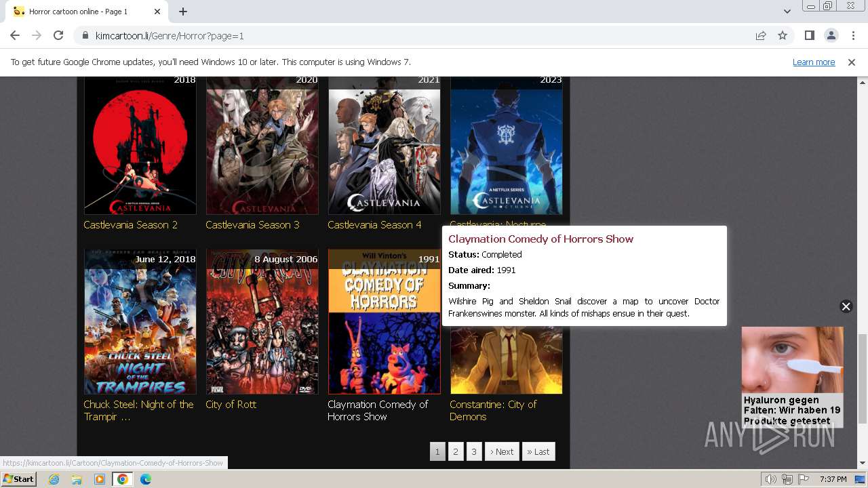Viewport: 868px width, 488px height.
Task: Click tooltip heading Claymation Comedy of Horrors Show
Action: pos(540,239)
